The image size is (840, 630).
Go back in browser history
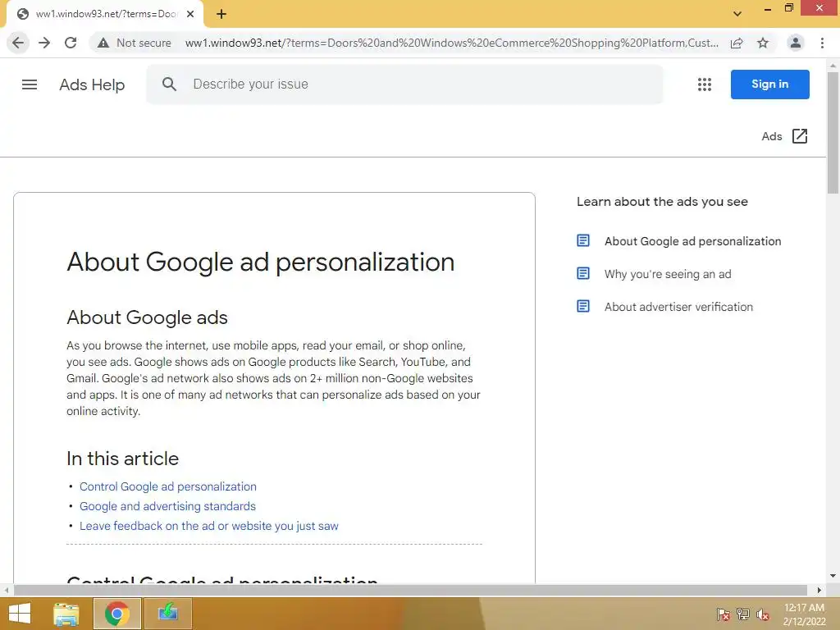(18, 43)
